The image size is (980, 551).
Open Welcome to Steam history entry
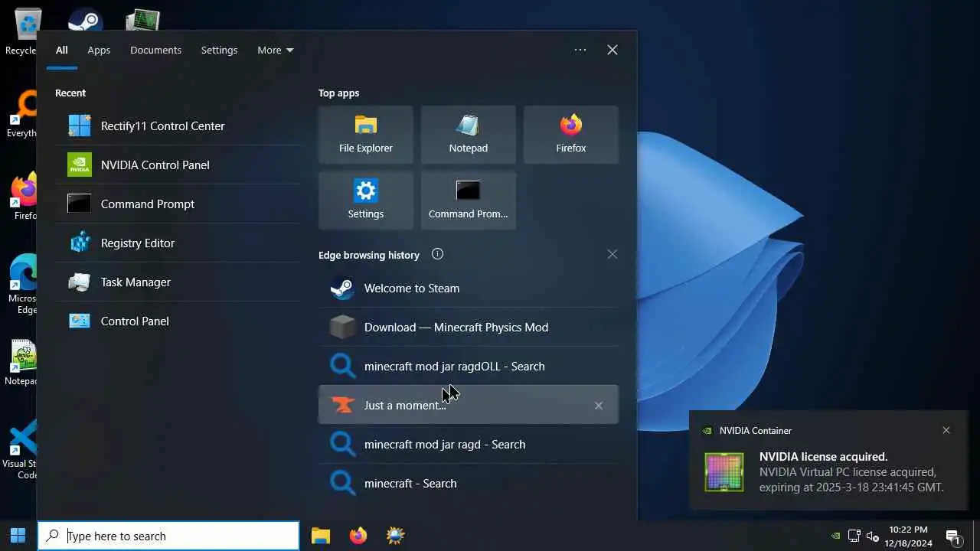coord(469,288)
